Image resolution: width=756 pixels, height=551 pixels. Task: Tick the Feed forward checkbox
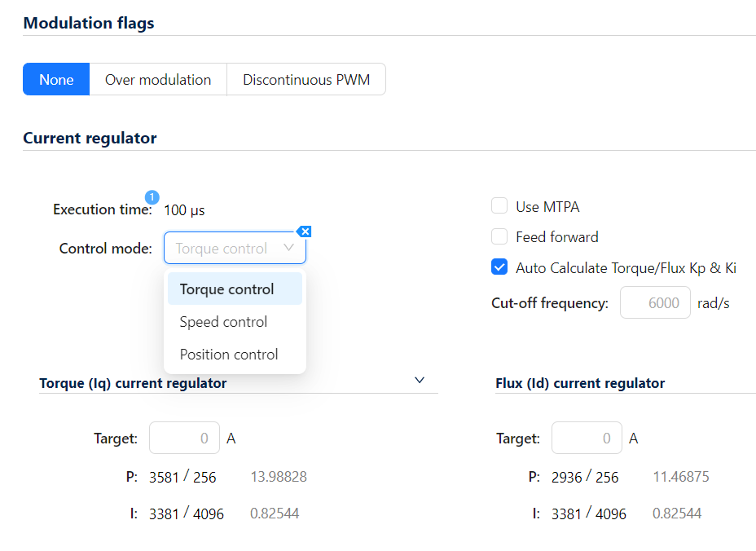pos(500,237)
